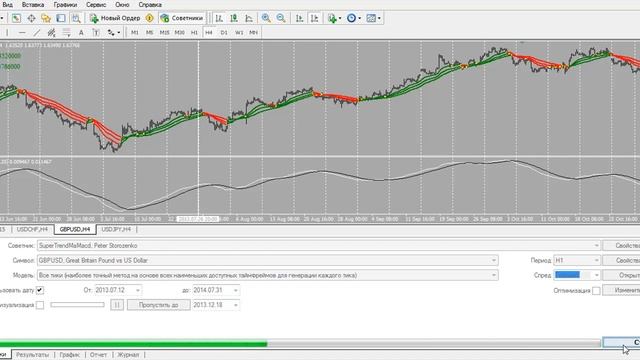The height and width of the screenshot is (360, 640).
Task: Select the text label tool
Action: [96, 32]
